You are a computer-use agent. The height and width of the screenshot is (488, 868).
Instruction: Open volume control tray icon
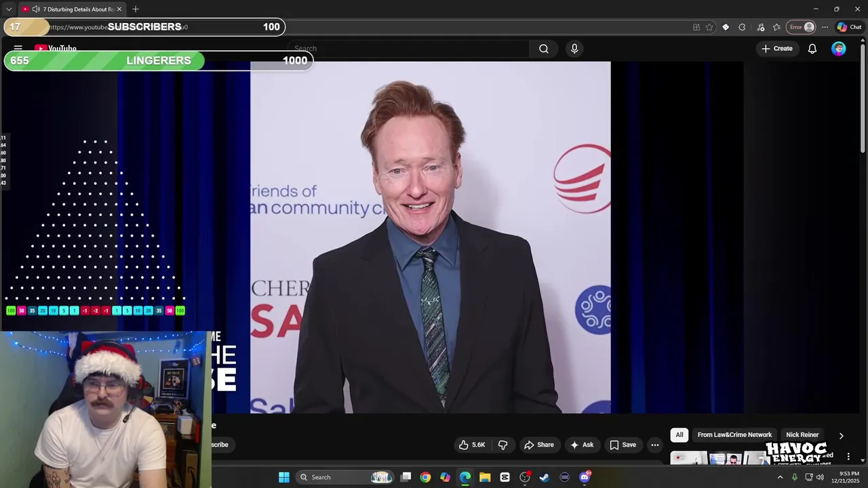[820, 477]
